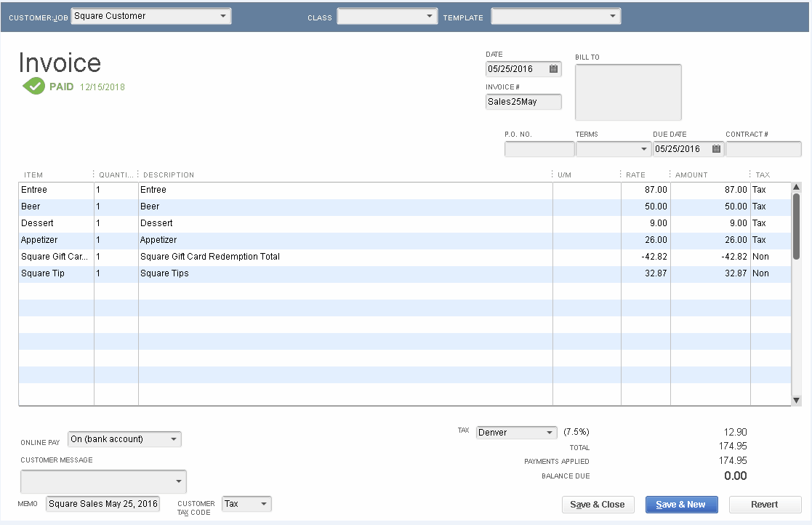
Task: Click the Save & New button
Action: click(x=681, y=504)
